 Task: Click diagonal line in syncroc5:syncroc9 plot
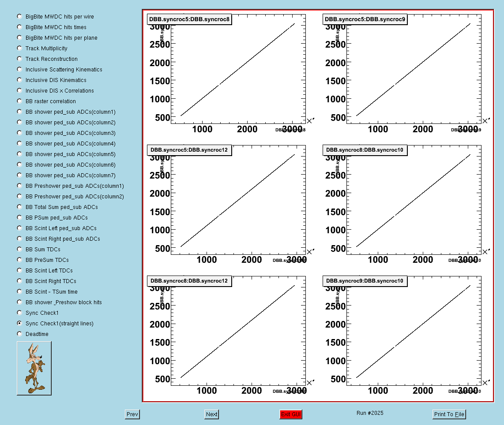[x=413, y=70]
